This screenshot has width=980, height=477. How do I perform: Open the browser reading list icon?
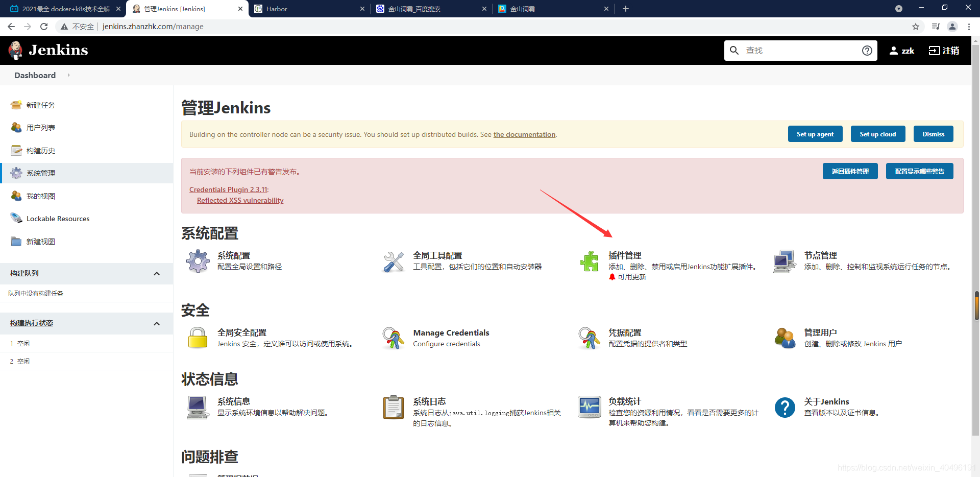point(936,27)
